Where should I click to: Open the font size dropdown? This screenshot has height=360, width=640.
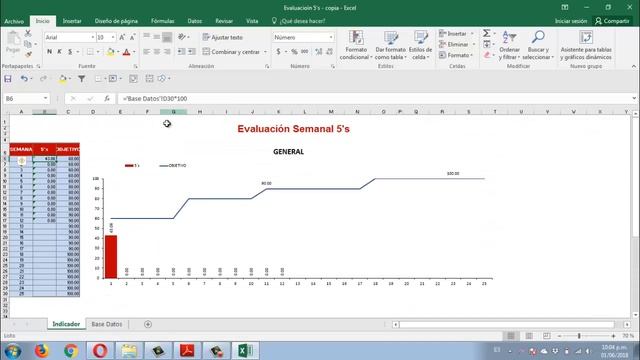(x=113, y=37)
